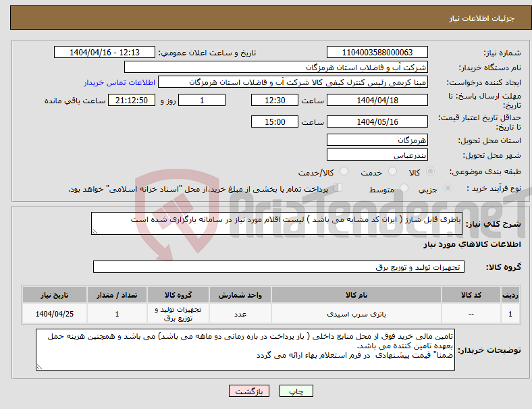Select the متوسط purchase type radio
The height and width of the screenshot is (409, 532).
[x=404, y=188]
